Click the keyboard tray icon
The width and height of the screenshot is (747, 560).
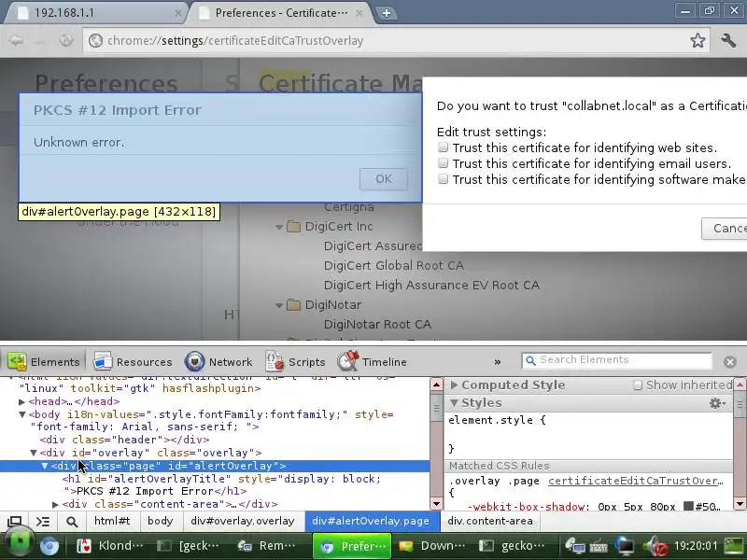click(x=599, y=548)
